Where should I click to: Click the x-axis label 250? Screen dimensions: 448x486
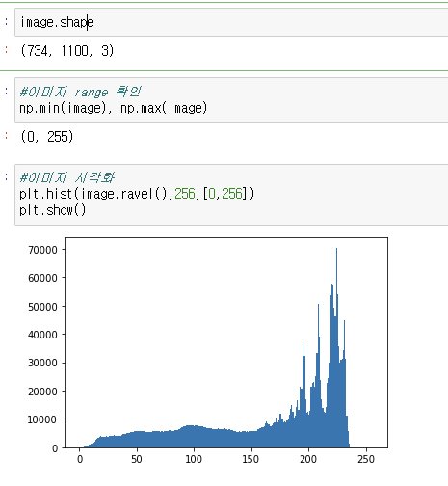366,459
